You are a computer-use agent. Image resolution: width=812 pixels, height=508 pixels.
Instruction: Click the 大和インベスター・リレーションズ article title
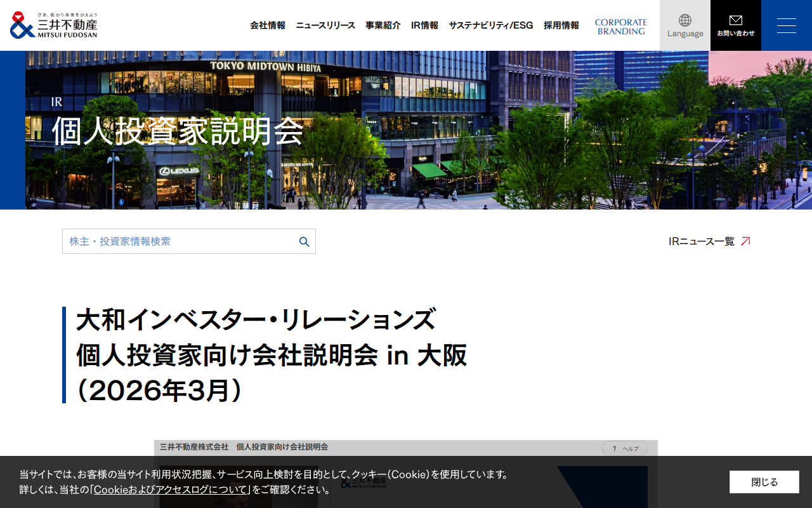tap(272, 355)
